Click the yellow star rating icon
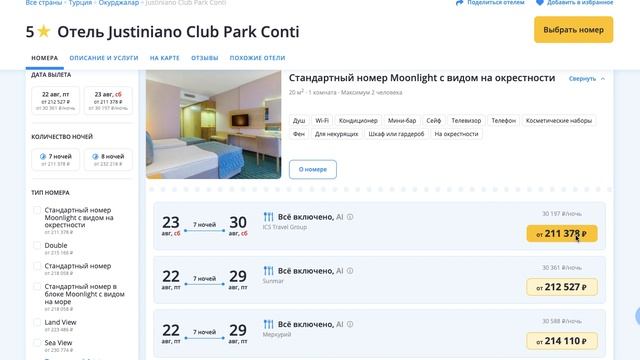This screenshot has height=360, width=640. pyautogui.click(x=43, y=31)
